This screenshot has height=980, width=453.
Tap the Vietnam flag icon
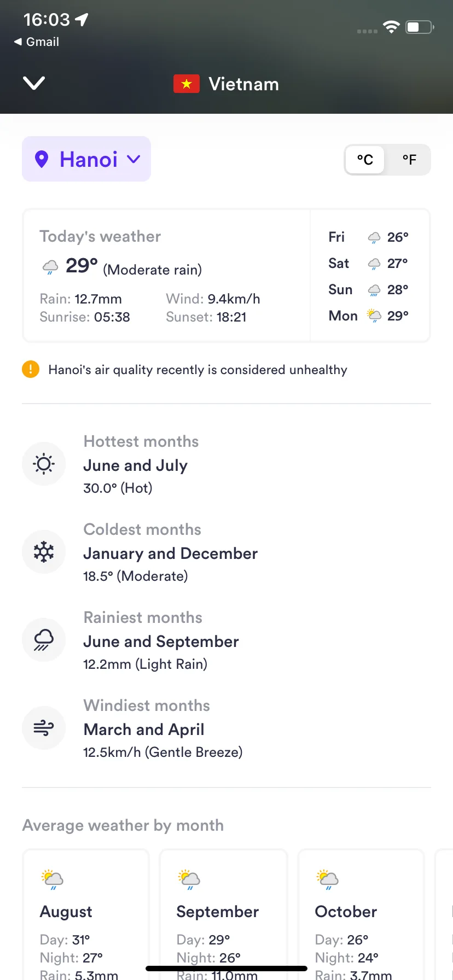click(187, 84)
